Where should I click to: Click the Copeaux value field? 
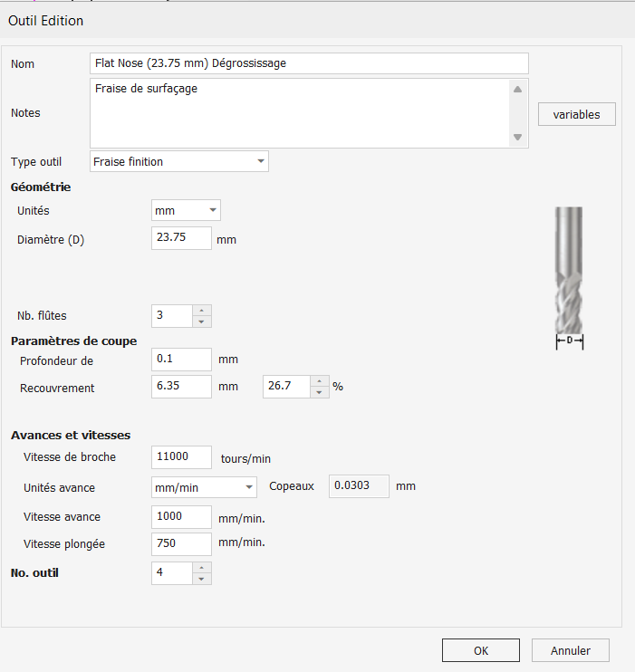359,486
